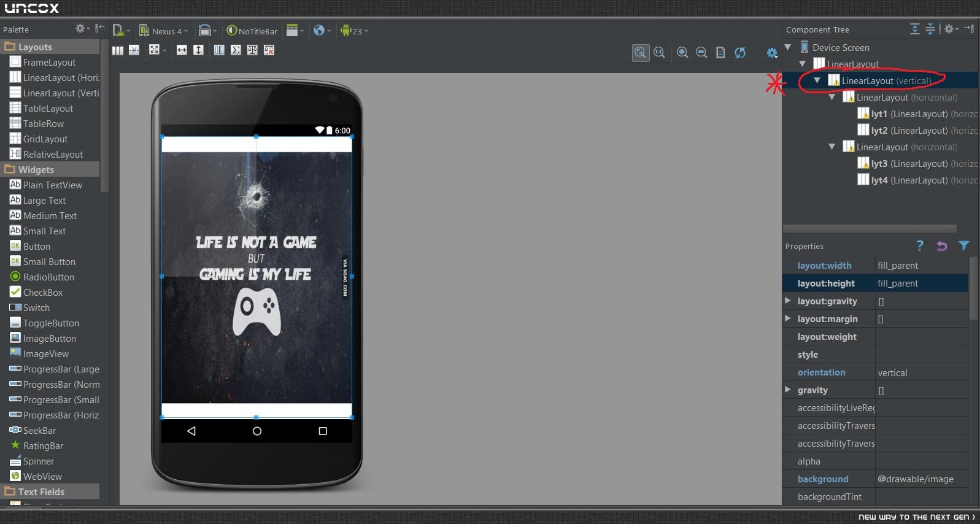Pick FrameLayout from the palette
Image resolution: width=980 pixels, height=524 pixels.
tap(42, 62)
